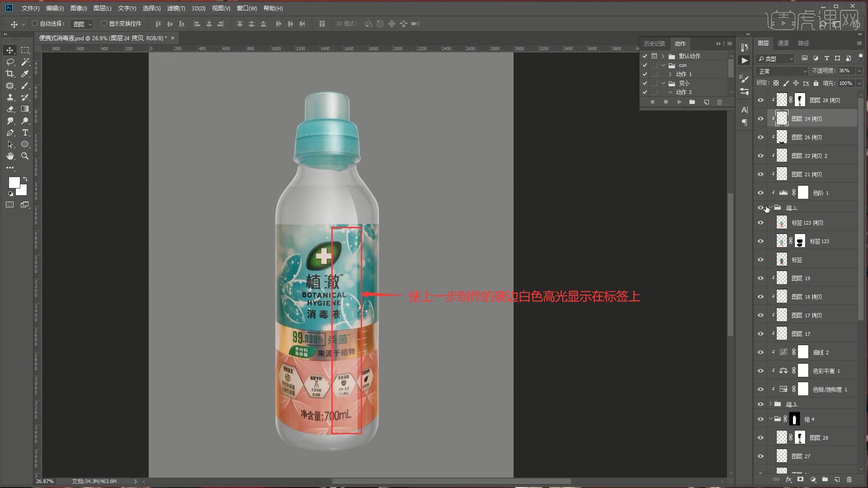This screenshot has height=488, width=868.
Task: Open the 滤镜(T) menu
Action: pos(175,8)
